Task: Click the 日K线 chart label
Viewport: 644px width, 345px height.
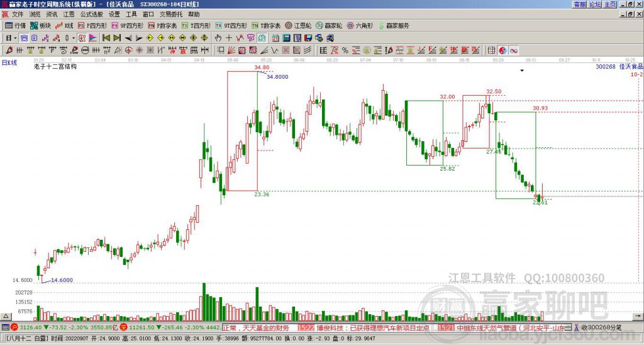Action: [x=9, y=63]
